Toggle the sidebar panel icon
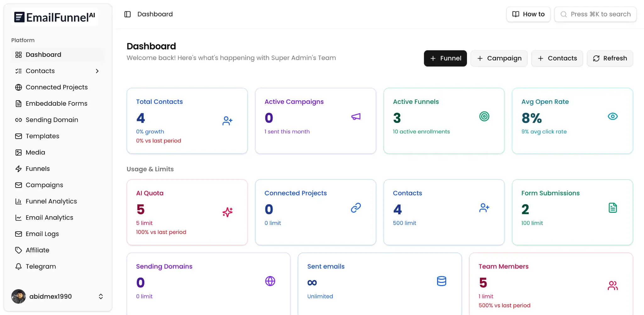Viewport: 644px width, 315px height. pos(127,14)
